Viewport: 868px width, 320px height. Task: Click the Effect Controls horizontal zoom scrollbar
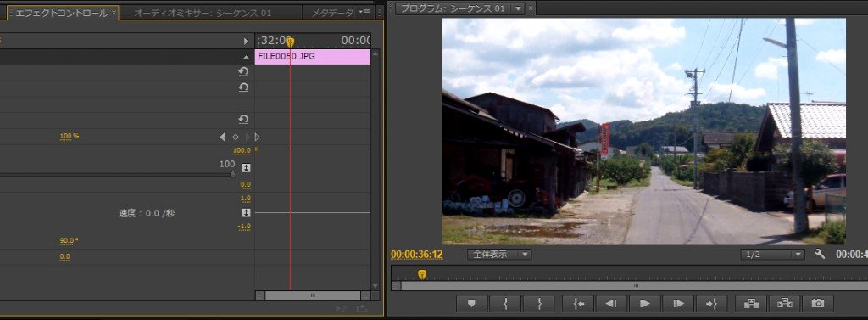[x=313, y=295]
